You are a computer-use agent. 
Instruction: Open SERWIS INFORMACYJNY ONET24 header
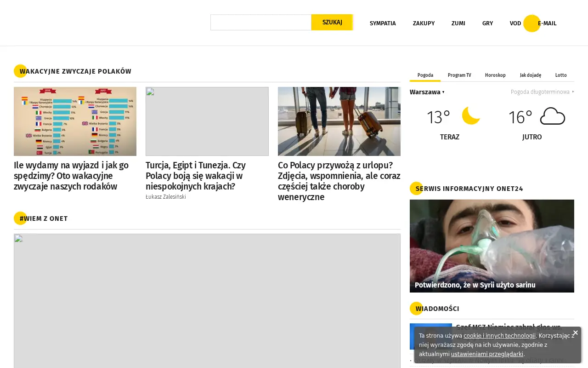click(469, 189)
